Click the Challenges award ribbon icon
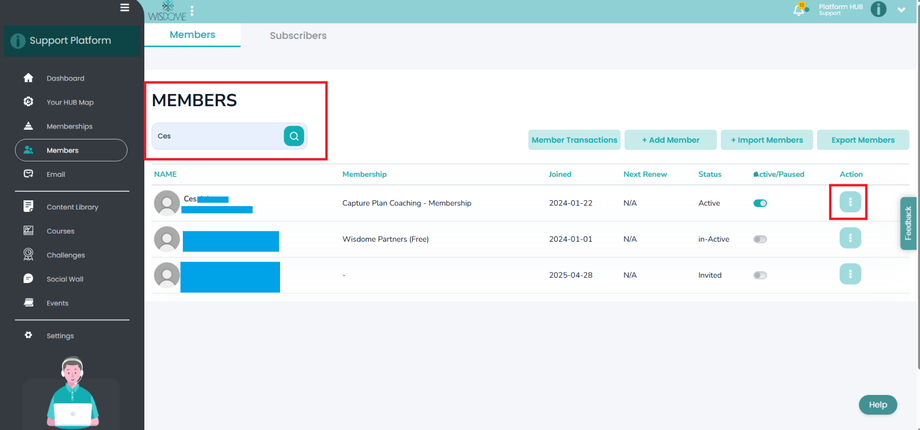The height and width of the screenshot is (430, 920). (x=28, y=255)
